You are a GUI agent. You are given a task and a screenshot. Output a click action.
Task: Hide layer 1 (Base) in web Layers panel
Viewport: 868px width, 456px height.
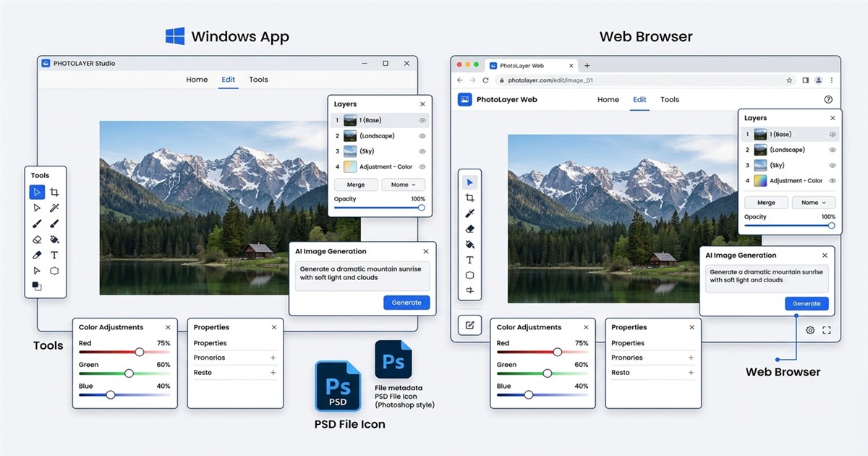833,135
